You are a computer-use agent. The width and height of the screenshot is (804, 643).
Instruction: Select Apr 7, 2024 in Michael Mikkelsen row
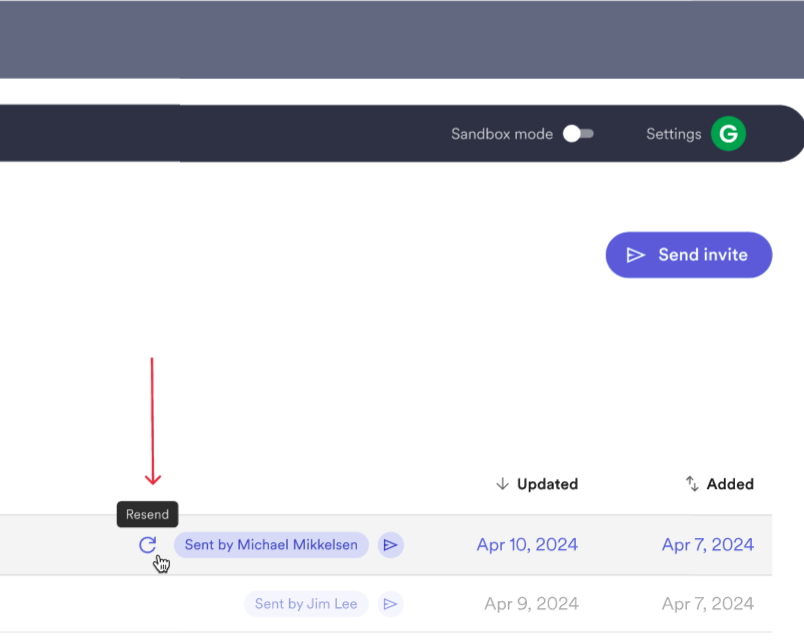708,545
